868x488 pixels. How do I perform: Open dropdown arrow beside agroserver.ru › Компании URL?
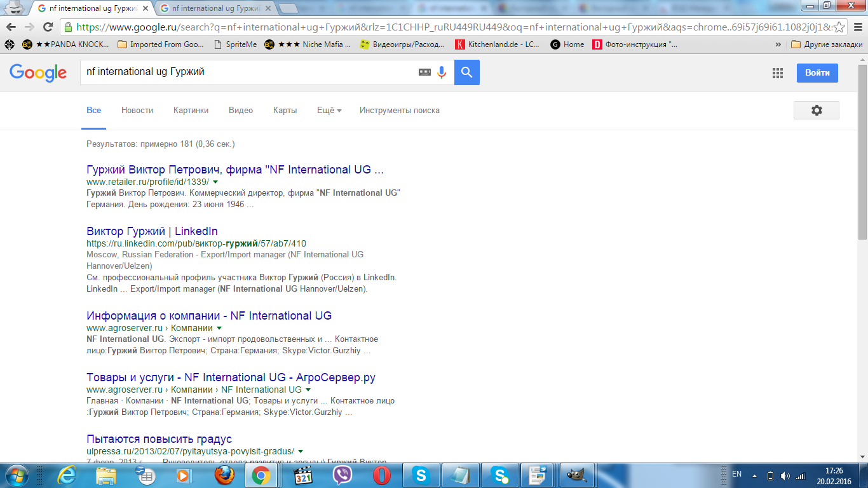tap(219, 328)
